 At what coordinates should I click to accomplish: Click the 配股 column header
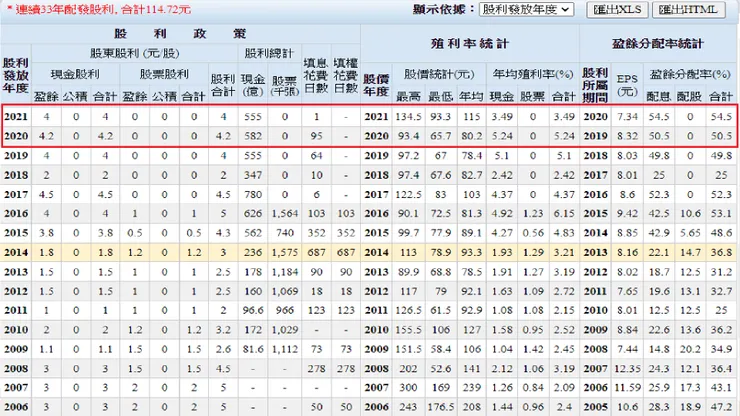coord(689,96)
